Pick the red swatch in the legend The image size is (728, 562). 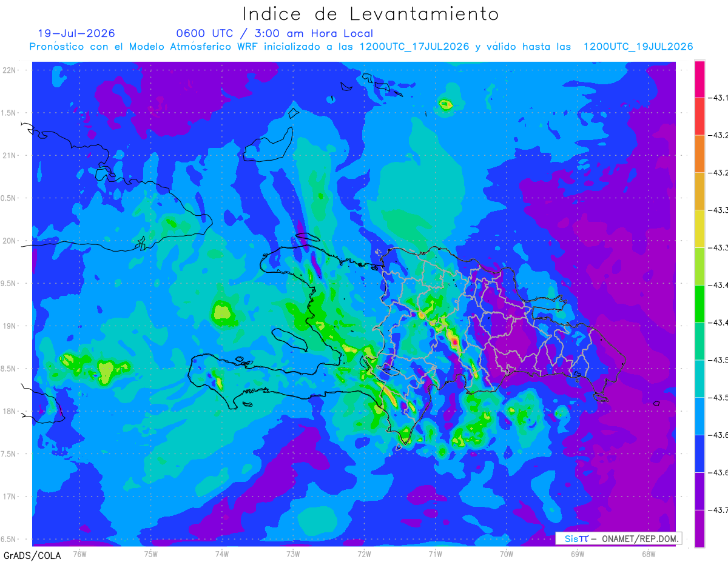point(699,116)
